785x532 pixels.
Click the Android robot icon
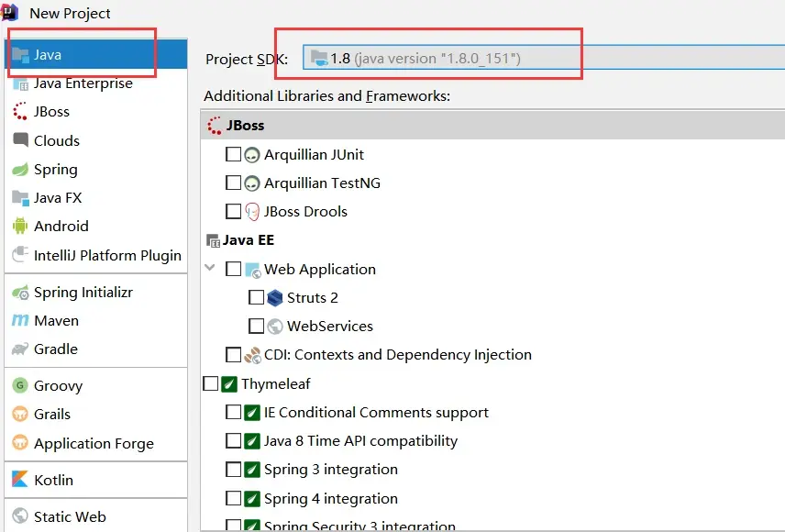pos(20,226)
